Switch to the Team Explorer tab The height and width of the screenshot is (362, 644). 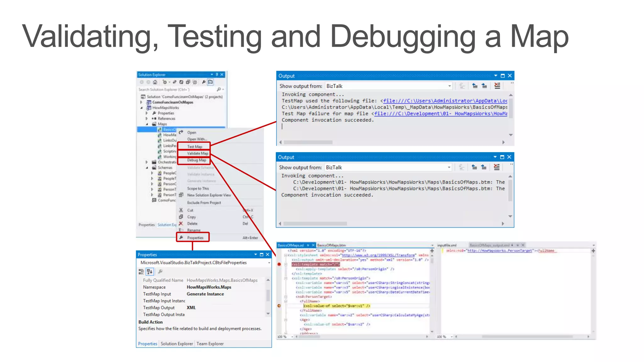tap(210, 344)
